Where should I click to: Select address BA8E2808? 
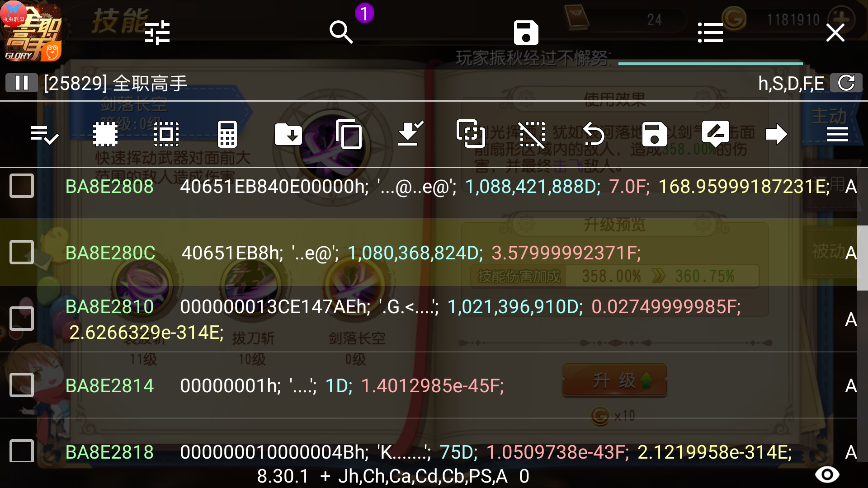tap(109, 187)
